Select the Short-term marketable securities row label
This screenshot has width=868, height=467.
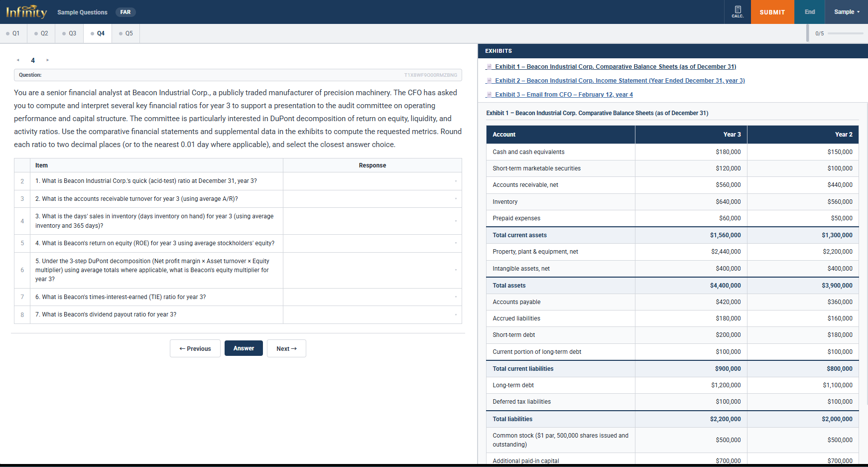[536, 168]
